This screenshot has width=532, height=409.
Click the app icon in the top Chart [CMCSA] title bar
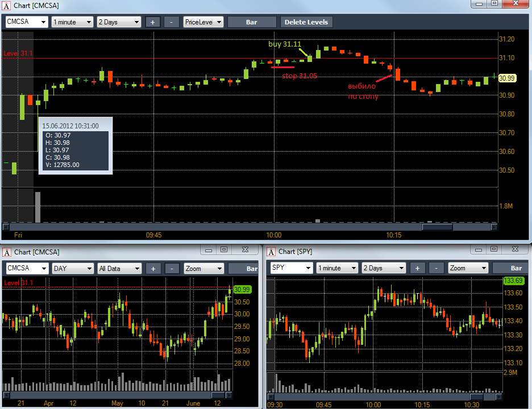[6, 6]
